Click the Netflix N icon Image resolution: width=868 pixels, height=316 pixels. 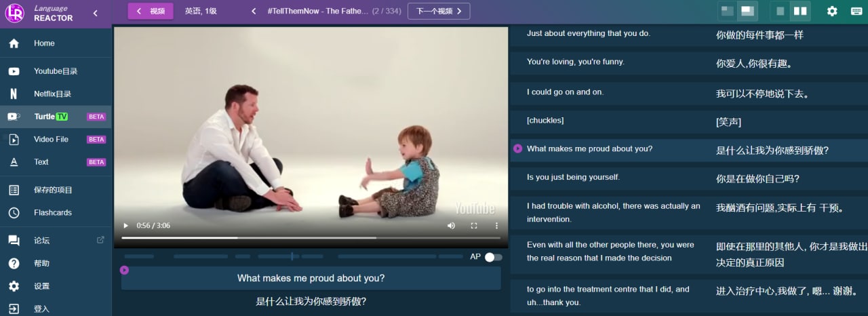14,94
